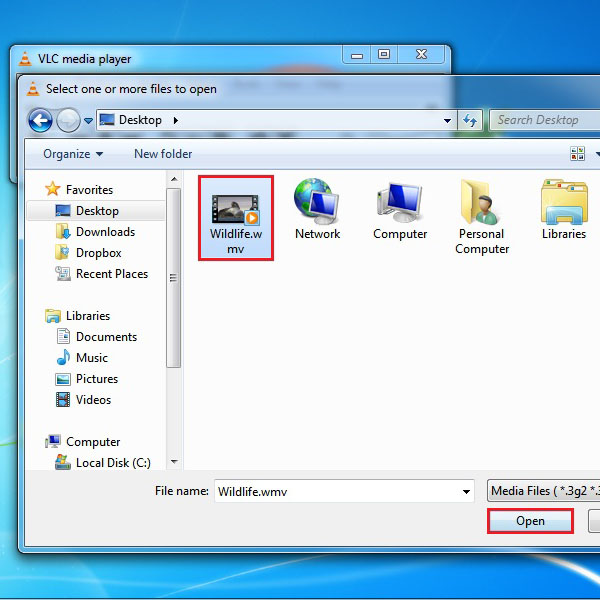The height and width of the screenshot is (600, 600).
Task: Close the VLC media player window
Action: [x=421, y=54]
